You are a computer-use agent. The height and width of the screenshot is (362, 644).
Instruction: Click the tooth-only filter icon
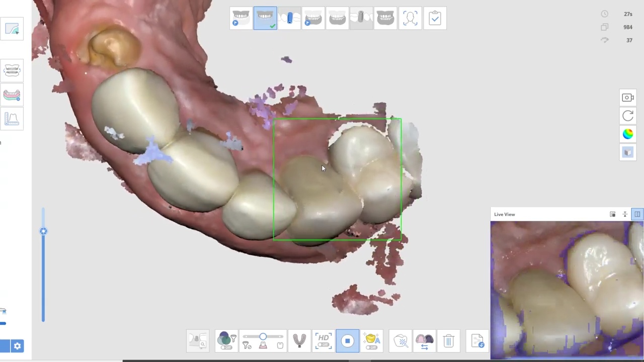[280, 345]
